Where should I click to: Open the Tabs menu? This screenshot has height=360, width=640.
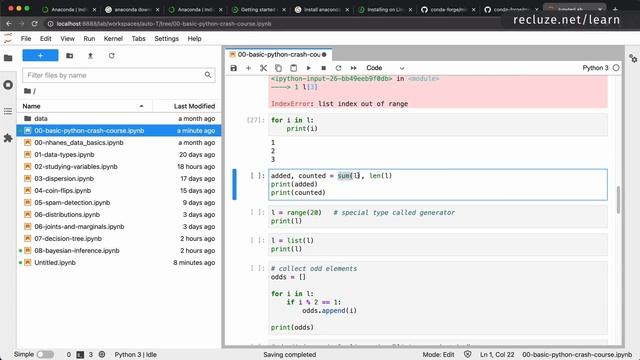pos(138,38)
